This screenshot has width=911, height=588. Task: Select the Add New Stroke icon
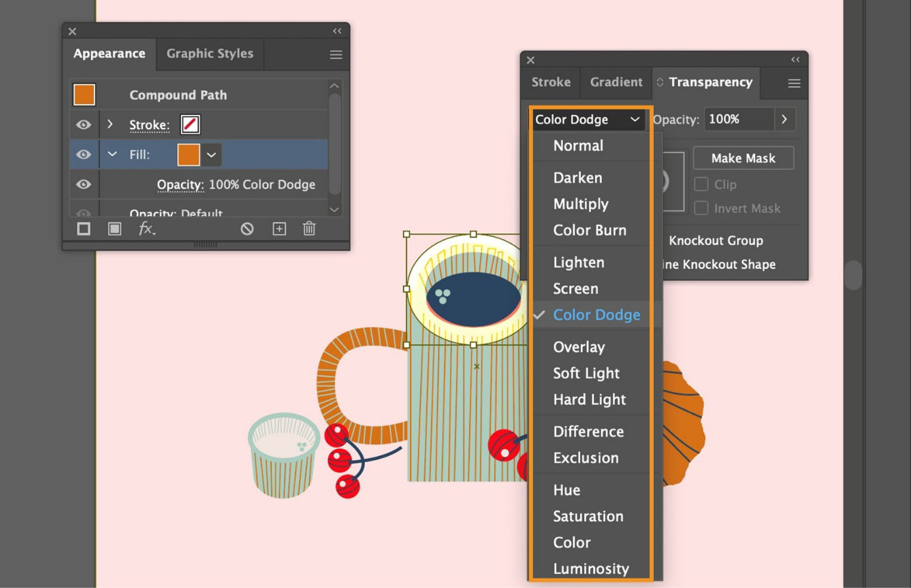(83, 229)
